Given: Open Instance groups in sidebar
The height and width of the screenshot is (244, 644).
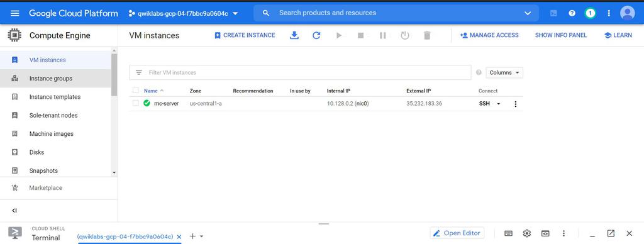Looking at the screenshot, I should 55,79.
